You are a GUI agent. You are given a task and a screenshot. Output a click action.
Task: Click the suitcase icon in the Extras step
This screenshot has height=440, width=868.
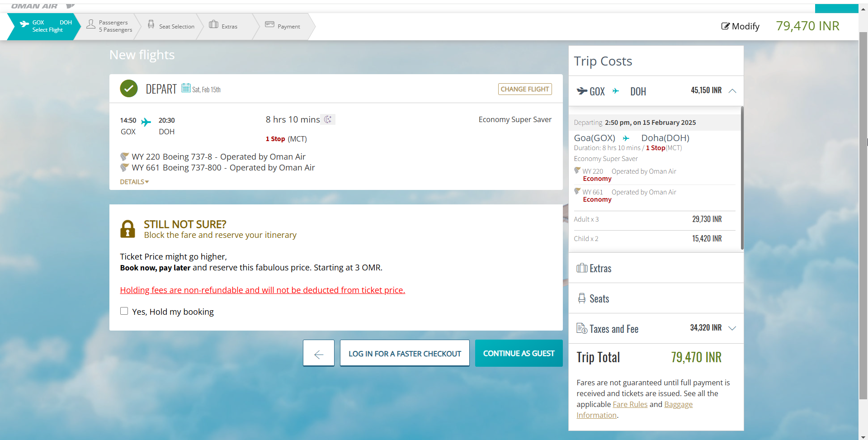point(214,24)
